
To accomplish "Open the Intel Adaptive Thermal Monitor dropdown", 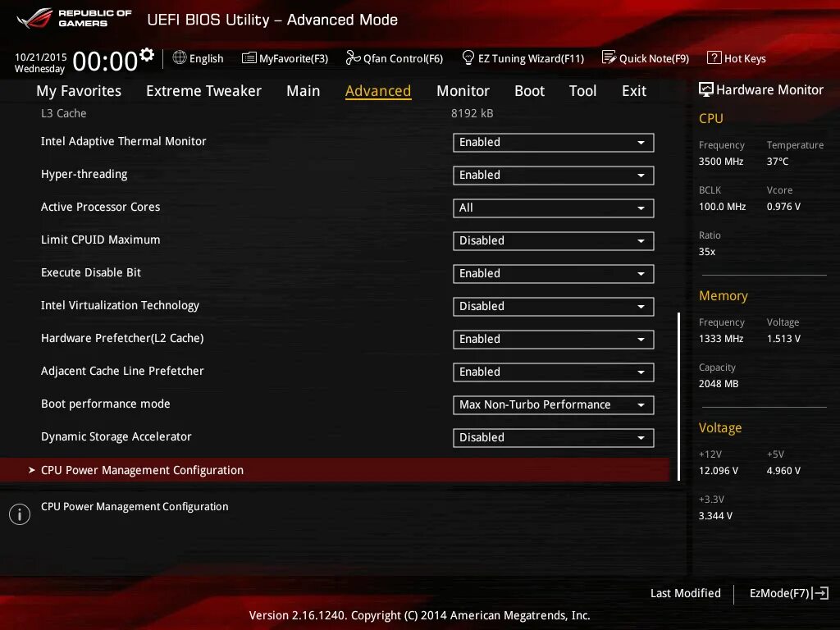I will point(554,143).
